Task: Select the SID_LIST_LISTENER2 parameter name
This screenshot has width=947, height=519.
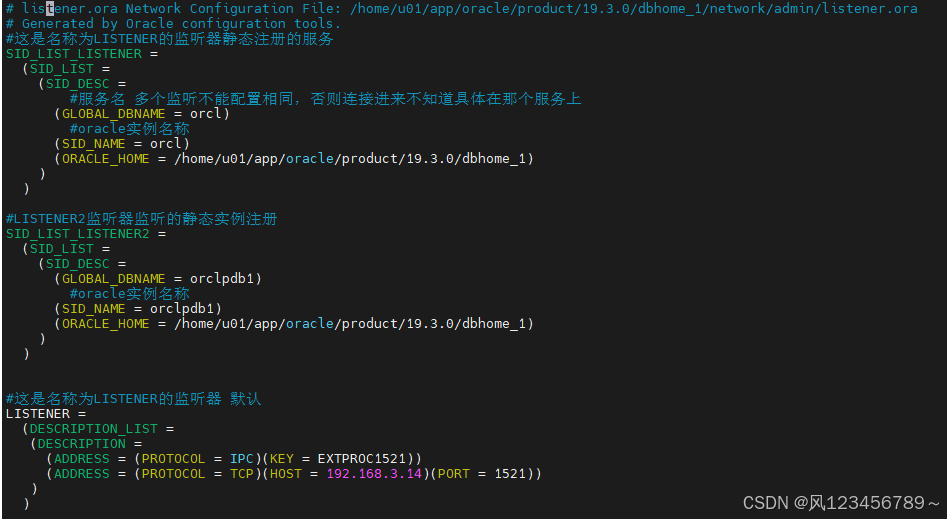Action: pyautogui.click(x=77, y=234)
